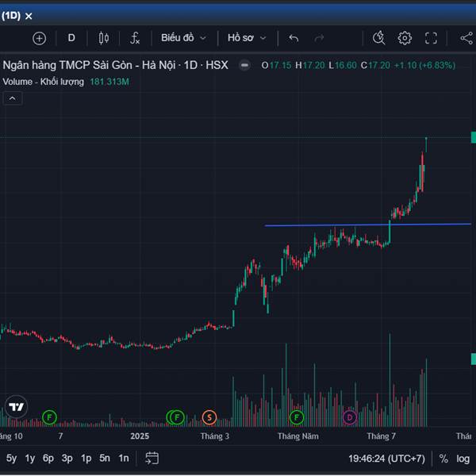Click the purple D dividend marker
The width and height of the screenshot is (476, 476).
(349, 418)
